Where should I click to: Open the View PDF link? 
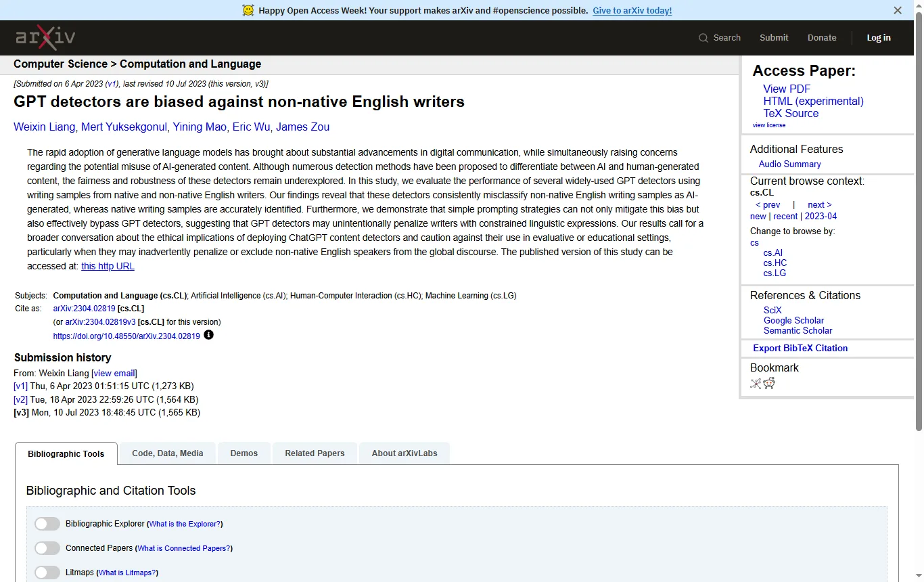pyautogui.click(x=787, y=89)
